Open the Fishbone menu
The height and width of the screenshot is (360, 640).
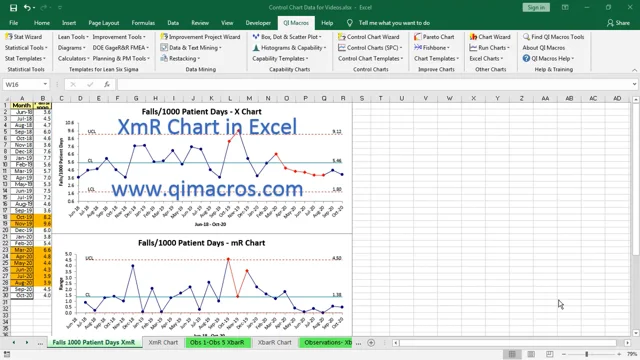click(431, 48)
